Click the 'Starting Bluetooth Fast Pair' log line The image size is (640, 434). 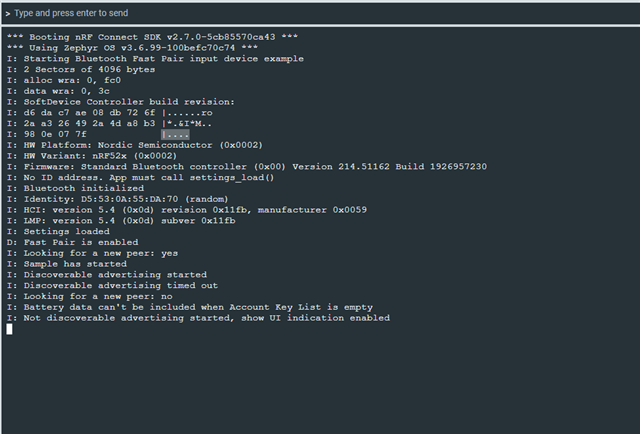[155, 59]
